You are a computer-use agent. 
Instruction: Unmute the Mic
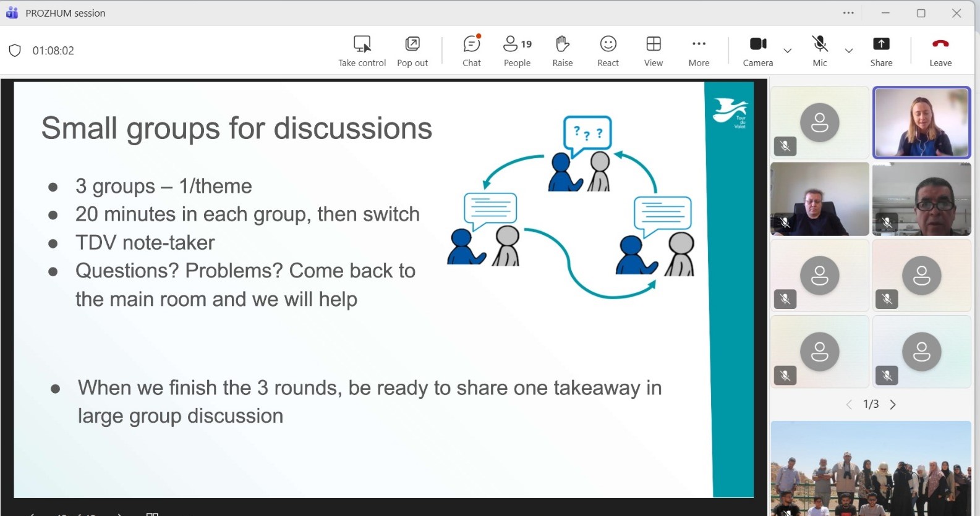click(820, 51)
